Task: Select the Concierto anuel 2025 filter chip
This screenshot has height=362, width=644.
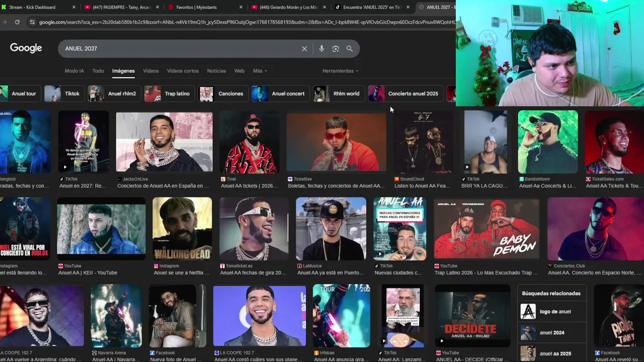Action: coord(407,94)
